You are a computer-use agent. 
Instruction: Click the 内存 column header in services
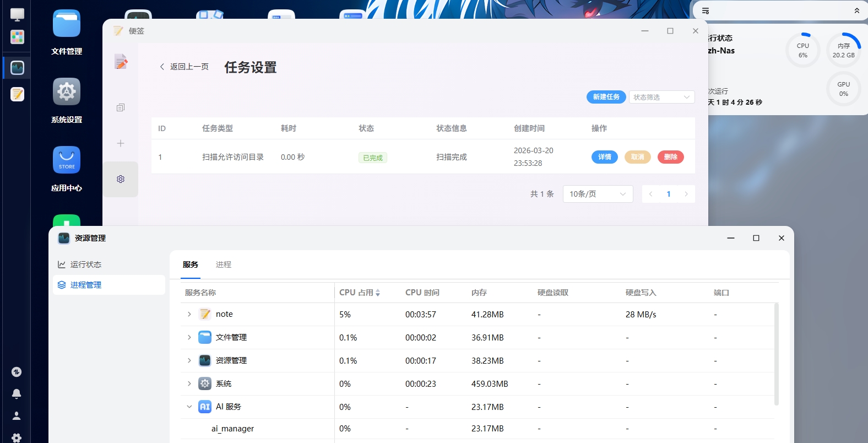pyautogui.click(x=479, y=293)
